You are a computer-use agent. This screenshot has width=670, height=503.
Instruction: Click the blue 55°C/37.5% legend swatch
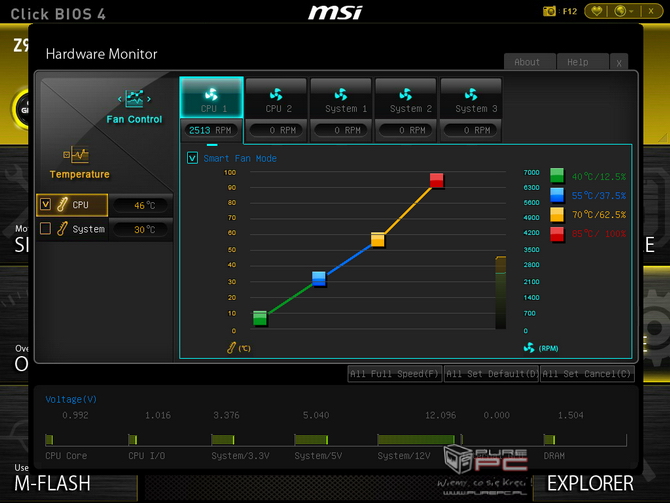coord(557,195)
